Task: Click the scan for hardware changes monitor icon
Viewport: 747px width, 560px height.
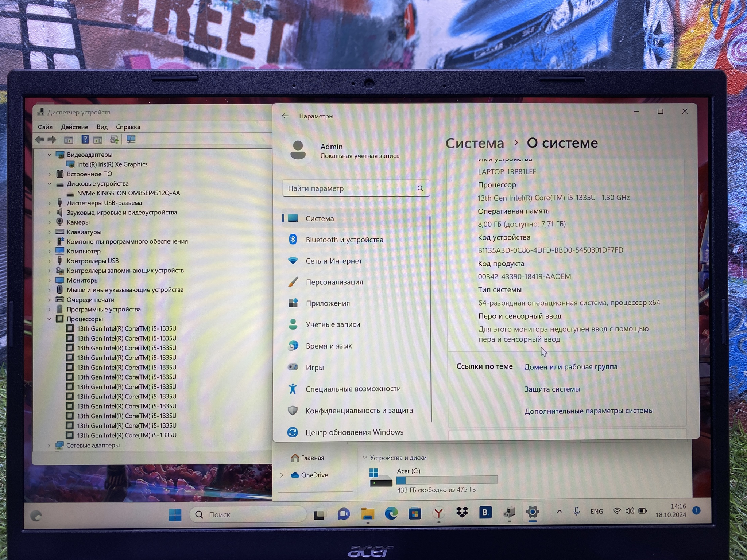Action: [131, 139]
